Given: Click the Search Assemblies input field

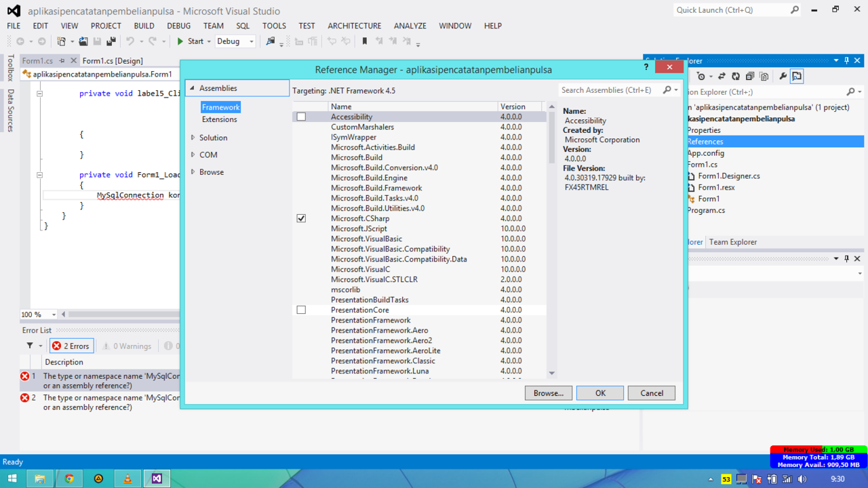Looking at the screenshot, I should pyautogui.click(x=610, y=90).
